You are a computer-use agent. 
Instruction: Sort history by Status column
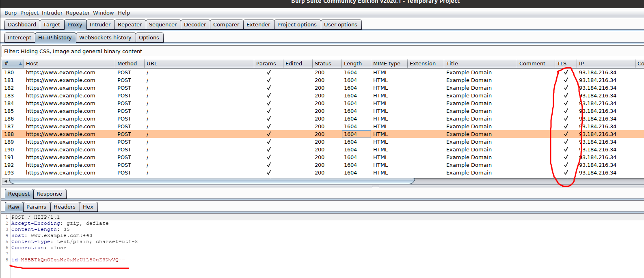pos(327,64)
